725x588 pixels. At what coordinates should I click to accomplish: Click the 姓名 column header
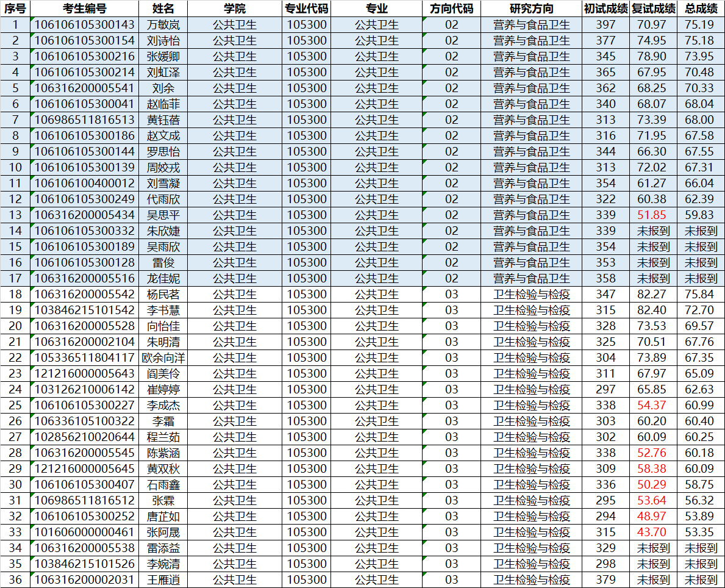coord(163,9)
